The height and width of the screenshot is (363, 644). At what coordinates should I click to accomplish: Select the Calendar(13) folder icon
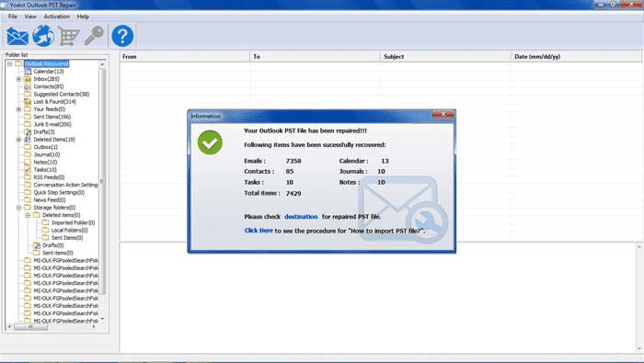point(28,72)
